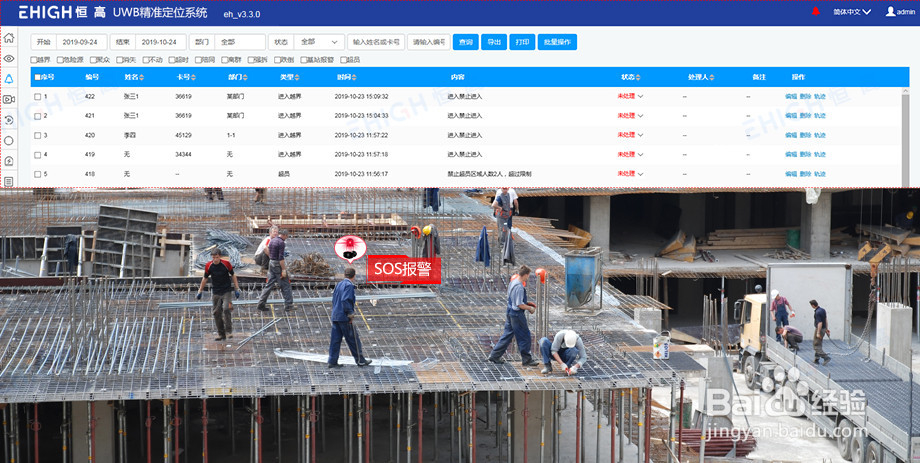The image size is (920, 463).
Task: Click the 输入姓名或卡号 search field
Action: tap(376, 42)
